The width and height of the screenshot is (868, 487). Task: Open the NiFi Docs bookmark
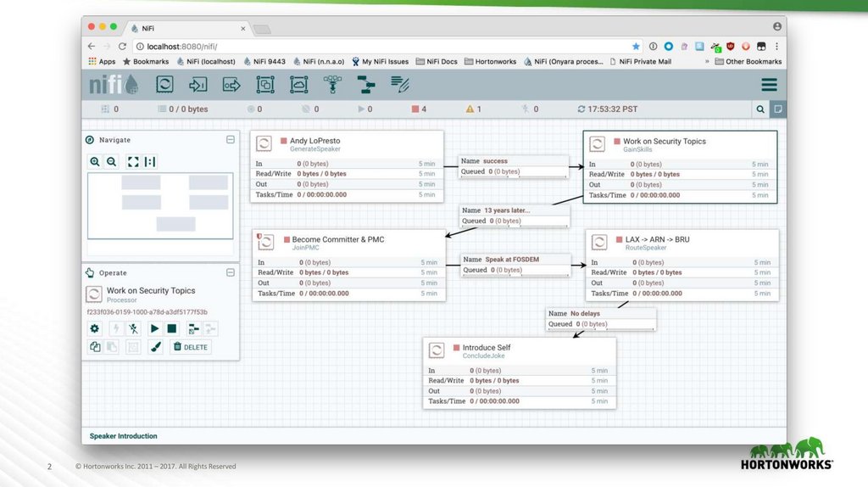[x=437, y=62]
